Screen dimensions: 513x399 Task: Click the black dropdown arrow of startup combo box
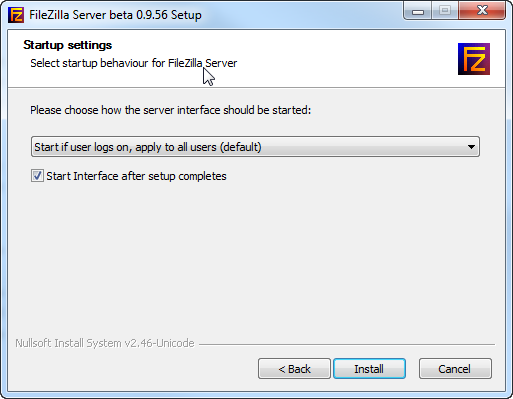(471, 147)
